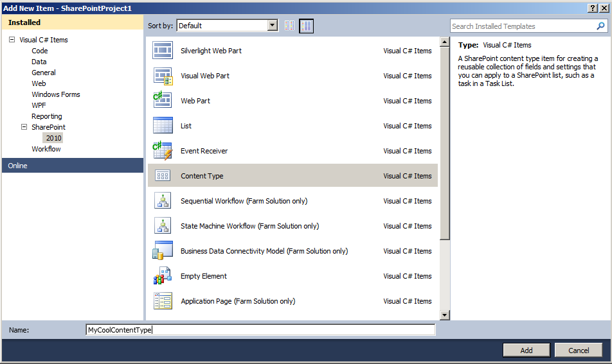Select 'Empty Element' template name
Screen dimensions: 612x364
[204, 276]
